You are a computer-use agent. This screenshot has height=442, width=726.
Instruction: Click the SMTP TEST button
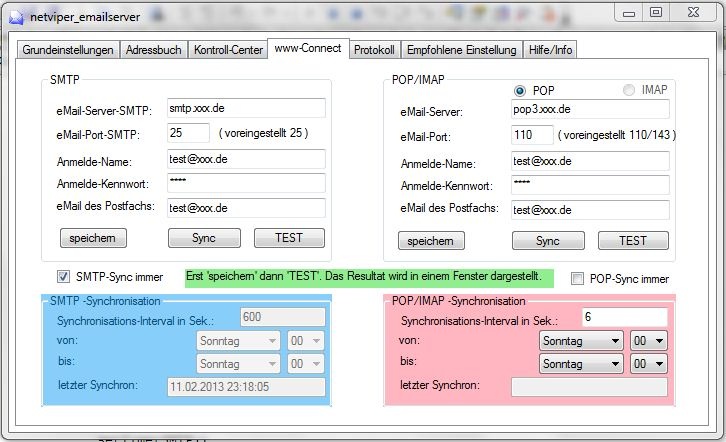tap(289, 238)
